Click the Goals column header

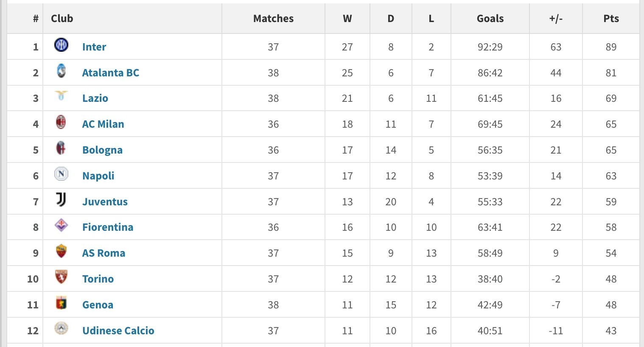pos(490,19)
